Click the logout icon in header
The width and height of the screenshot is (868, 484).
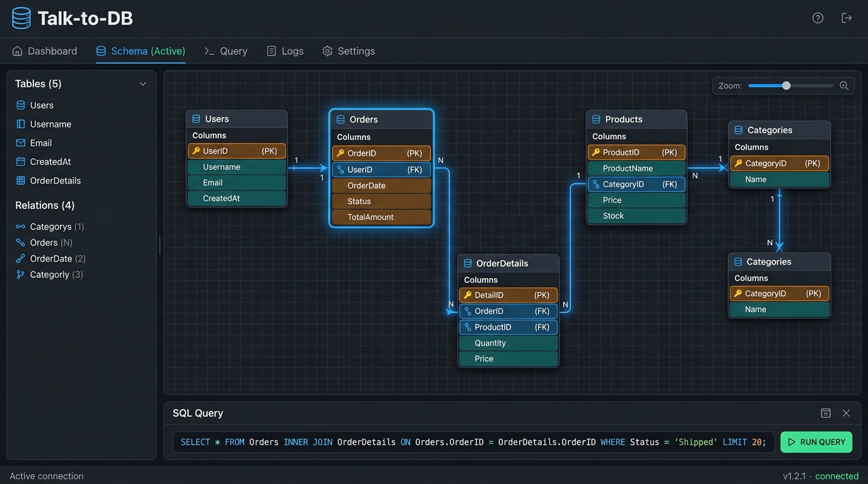tap(847, 18)
